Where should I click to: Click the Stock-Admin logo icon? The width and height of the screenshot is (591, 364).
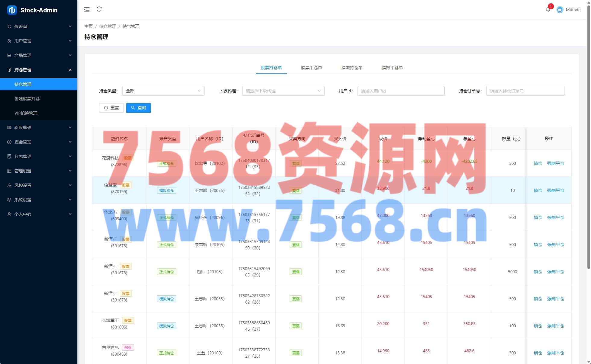[x=12, y=10]
